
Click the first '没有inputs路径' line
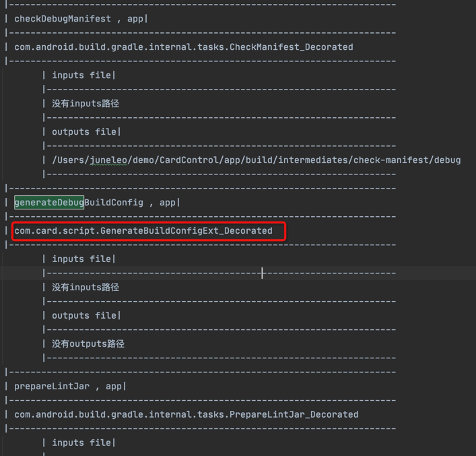(85, 104)
